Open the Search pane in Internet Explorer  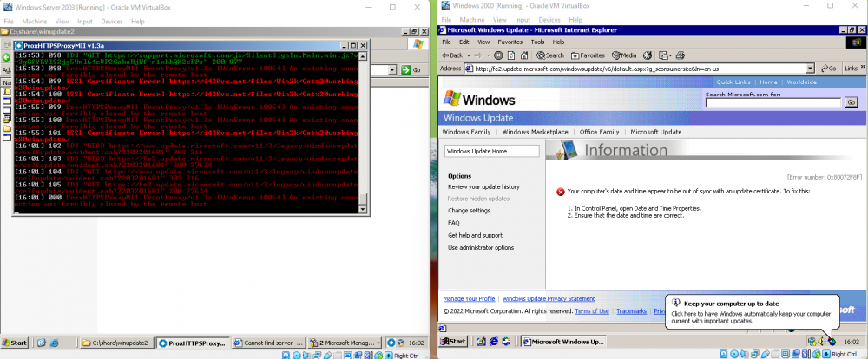tap(550, 55)
